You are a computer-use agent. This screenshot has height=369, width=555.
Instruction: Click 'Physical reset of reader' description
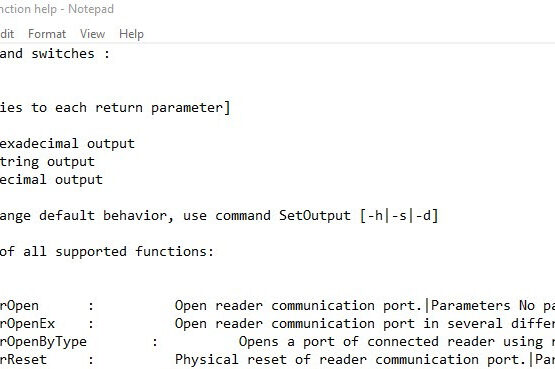(271, 360)
